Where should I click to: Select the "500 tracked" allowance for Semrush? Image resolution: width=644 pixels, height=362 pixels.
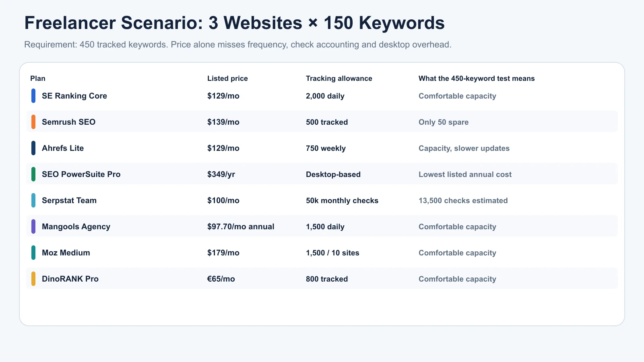point(327,122)
